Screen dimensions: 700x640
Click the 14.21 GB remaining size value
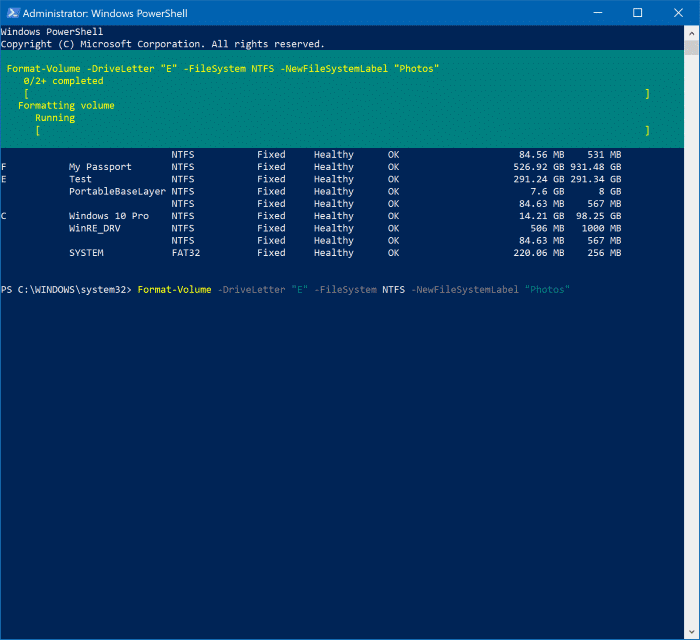(x=542, y=216)
